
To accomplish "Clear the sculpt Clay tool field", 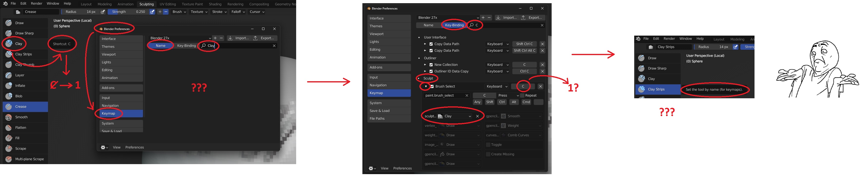I will pyautogui.click(x=477, y=116).
